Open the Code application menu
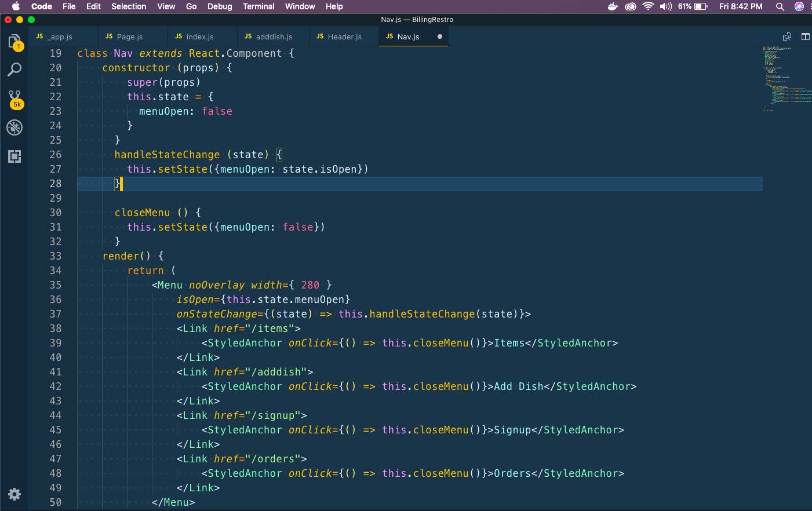Image resolution: width=812 pixels, height=511 pixels. [x=42, y=6]
